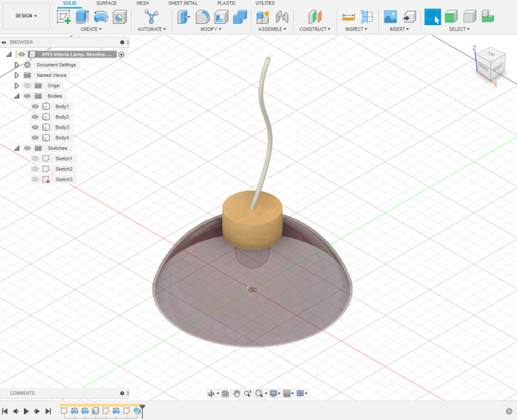Select the Zoom tool in navigation bar
The image size is (517, 420).
248,393
